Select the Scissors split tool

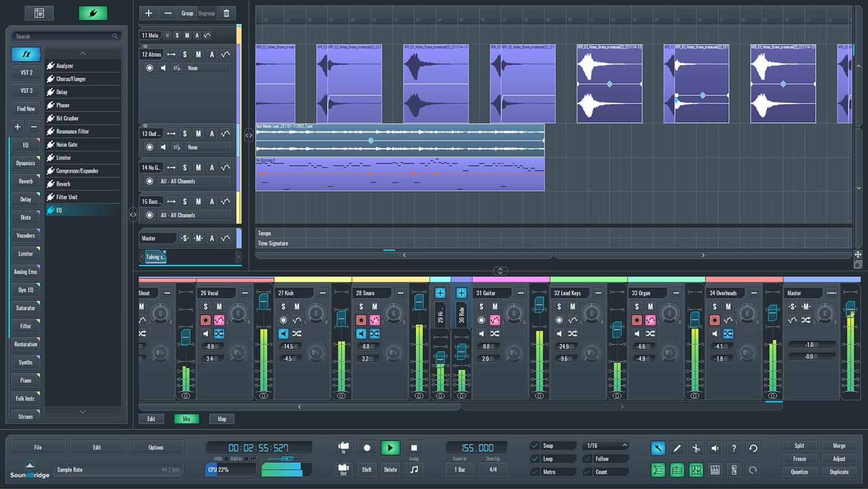click(696, 448)
